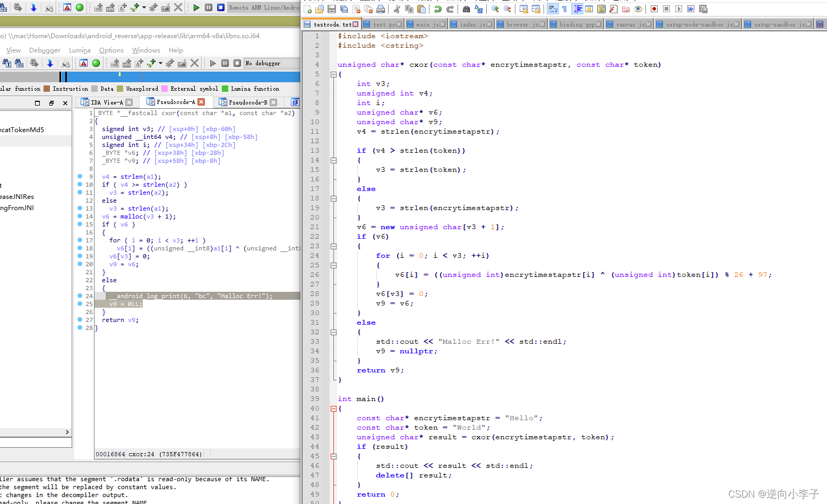Screen dimensions: 827x504
Task: Open the IDA Debugger menu
Action: click(x=45, y=50)
